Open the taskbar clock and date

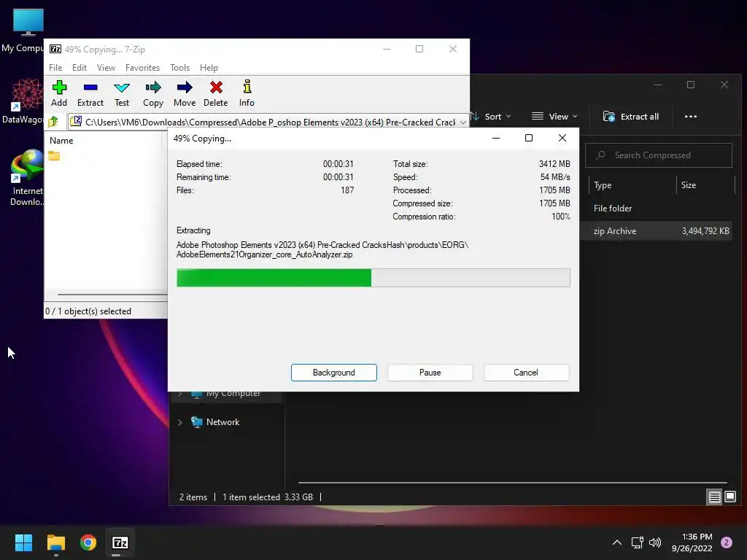pos(692,542)
